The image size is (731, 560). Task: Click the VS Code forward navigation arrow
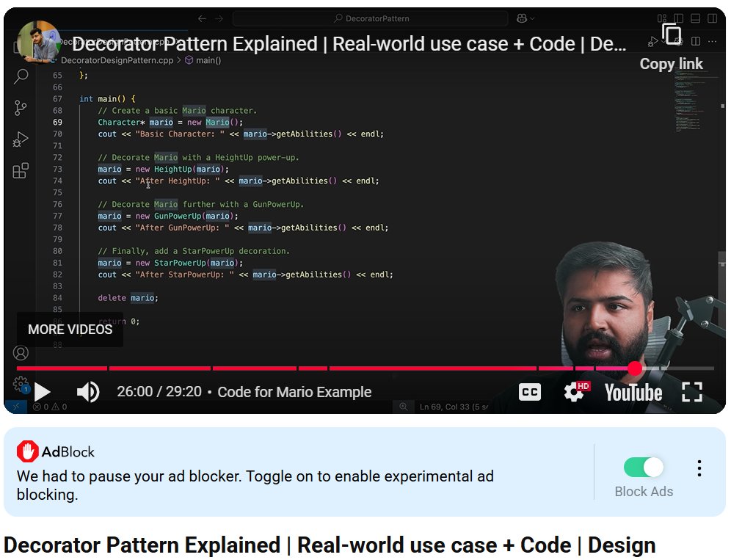[219, 18]
